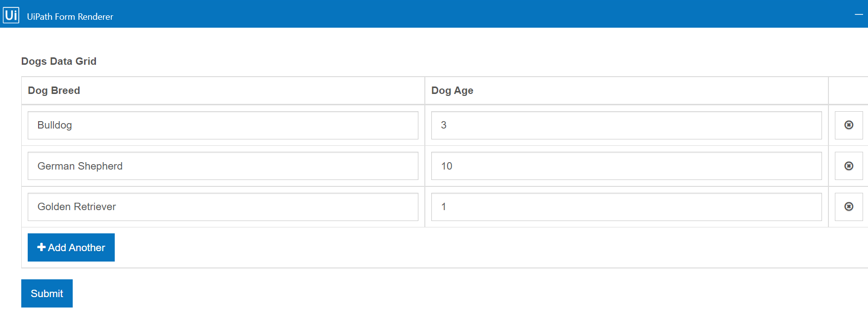868x309 pixels.
Task: Click empty title bar area right of the title
Action: pyautogui.click(x=445, y=15)
